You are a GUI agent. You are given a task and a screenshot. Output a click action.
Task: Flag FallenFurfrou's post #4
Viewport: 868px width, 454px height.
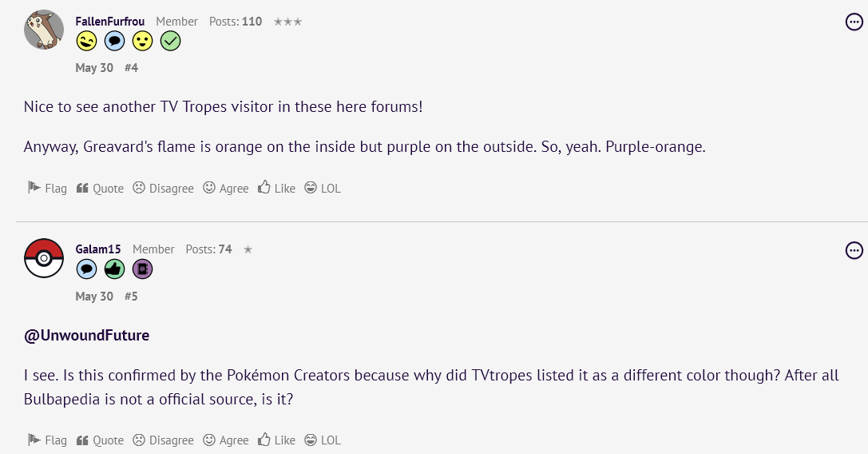[x=48, y=188]
